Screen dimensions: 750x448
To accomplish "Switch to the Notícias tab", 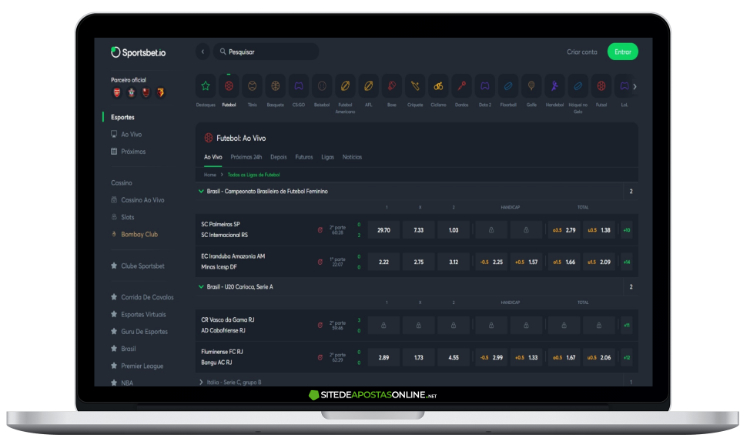I will click(x=352, y=157).
